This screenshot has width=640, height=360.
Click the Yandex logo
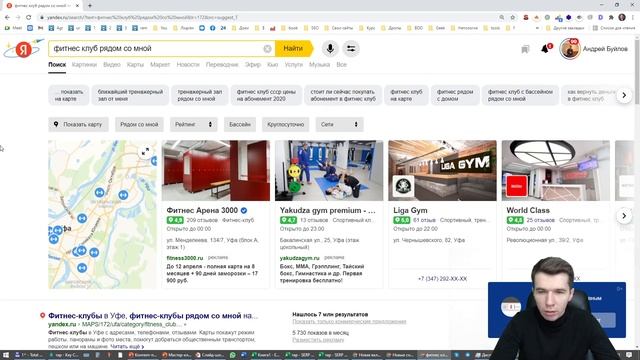pos(23,49)
